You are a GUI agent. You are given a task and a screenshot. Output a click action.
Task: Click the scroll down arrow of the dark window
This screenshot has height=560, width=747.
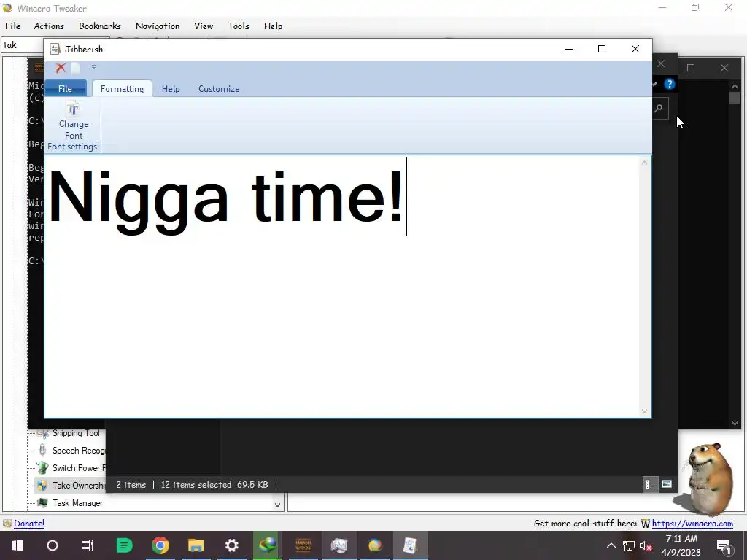[x=735, y=424]
